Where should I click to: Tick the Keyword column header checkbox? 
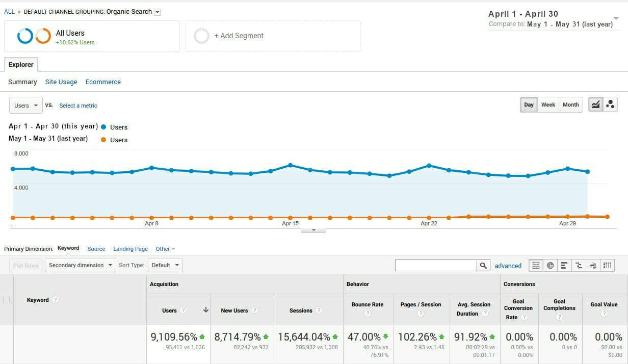point(7,300)
